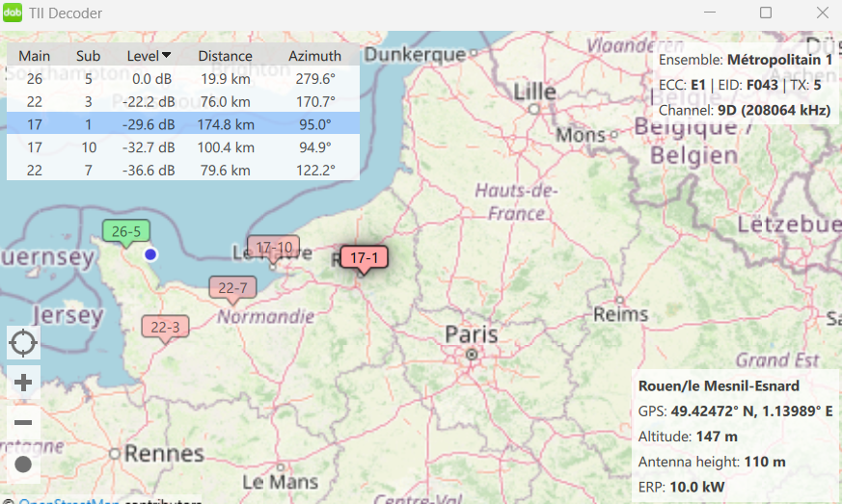Click the azimuth value 94.9°
The image size is (842, 504).
[315, 147]
